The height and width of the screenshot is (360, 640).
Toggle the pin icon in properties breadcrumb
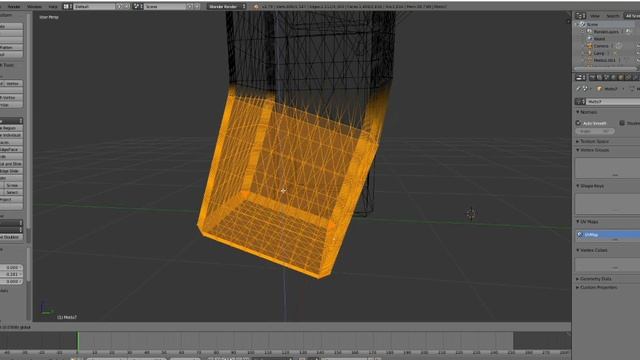[x=579, y=89]
